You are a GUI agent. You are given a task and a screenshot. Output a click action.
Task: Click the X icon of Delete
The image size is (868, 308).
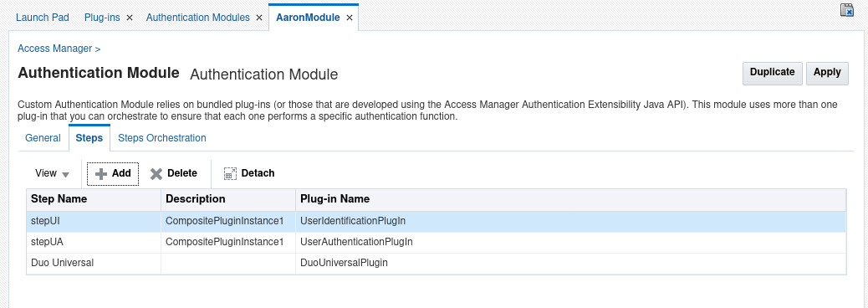[156, 173]
